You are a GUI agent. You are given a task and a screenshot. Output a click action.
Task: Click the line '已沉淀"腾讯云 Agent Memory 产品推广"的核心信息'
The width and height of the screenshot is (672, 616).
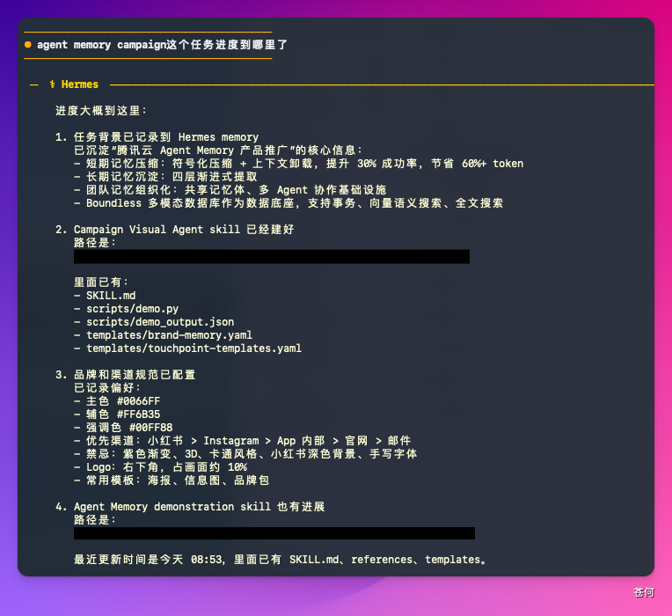point(218,150)
